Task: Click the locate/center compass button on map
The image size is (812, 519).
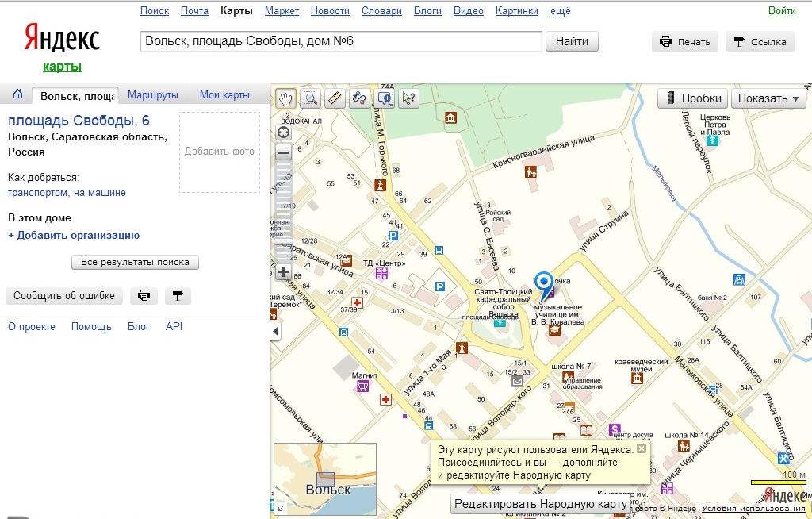Action: pos(283,132)
